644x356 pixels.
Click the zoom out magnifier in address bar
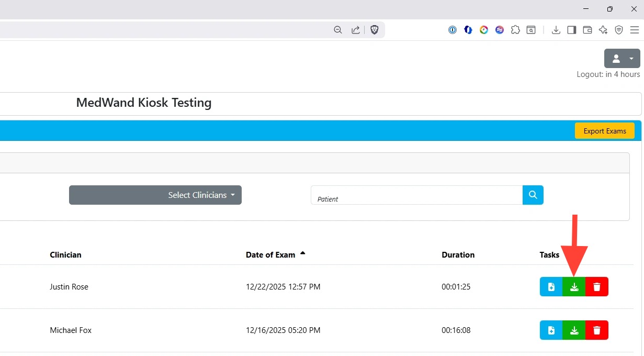pos(338,30)
